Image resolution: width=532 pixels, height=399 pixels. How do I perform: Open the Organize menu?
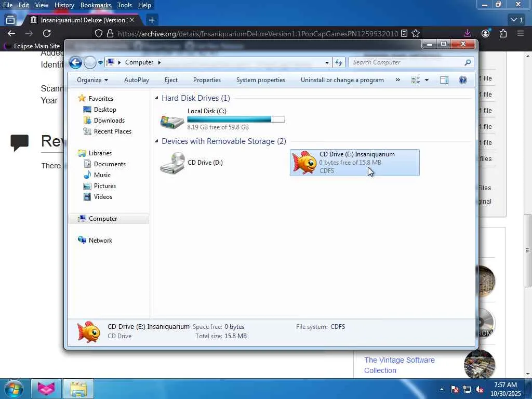point(92,80)
